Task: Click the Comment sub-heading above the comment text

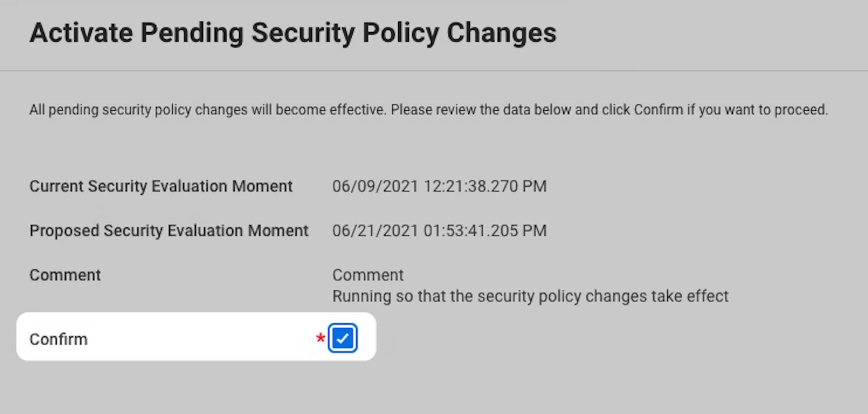Action: [368, 275]
